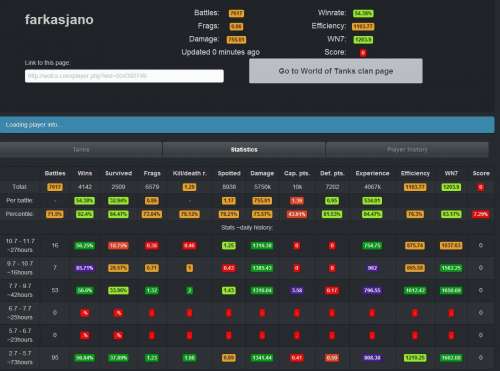
Task: Click the Cap. pts. column header
Action: pyautogui.click(x=297, y=173)
